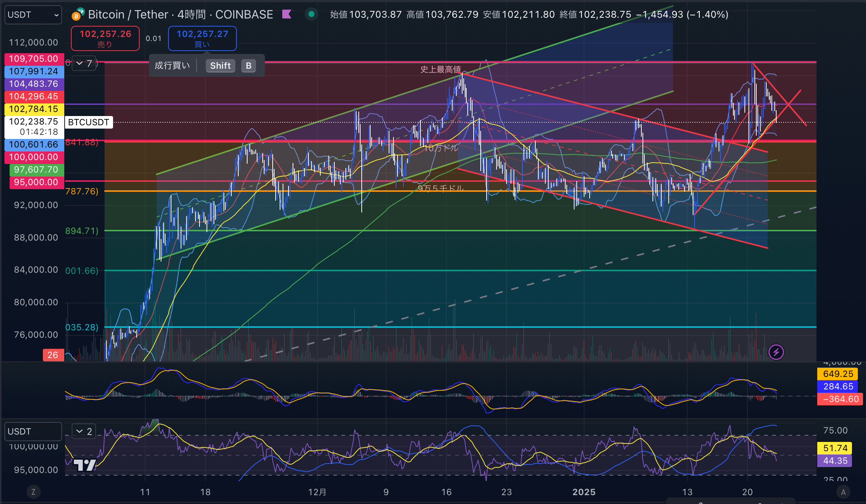The height and width of the screenshot is (504, 866).
Task: Click the 100,000.00 red price label
Action: (x=34, y=157)
